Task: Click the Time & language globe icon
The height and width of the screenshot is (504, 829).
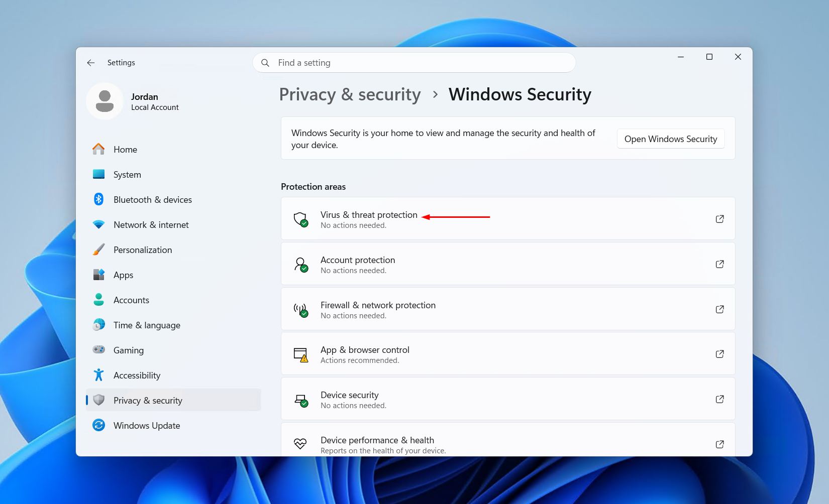Action: 98,325
